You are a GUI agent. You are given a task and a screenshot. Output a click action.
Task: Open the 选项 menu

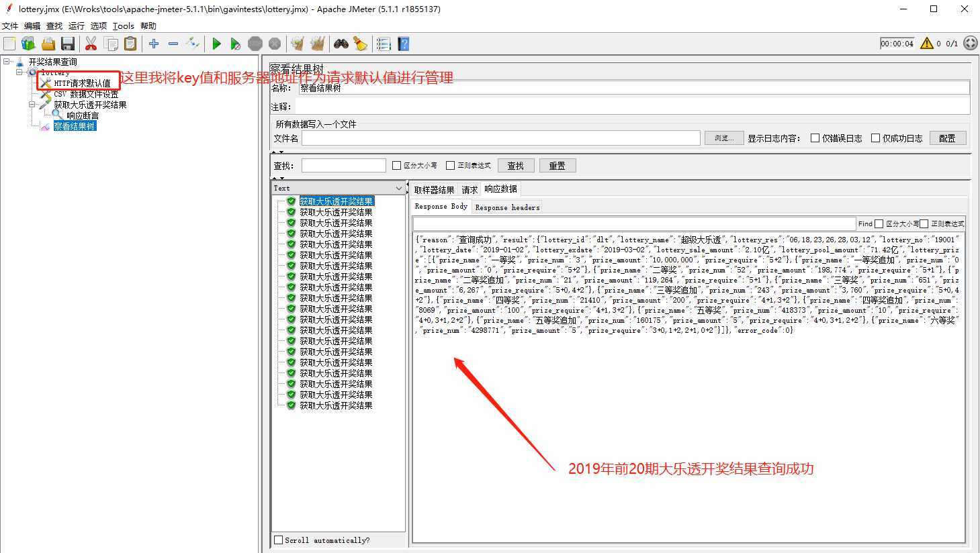[x=99, y=26]
